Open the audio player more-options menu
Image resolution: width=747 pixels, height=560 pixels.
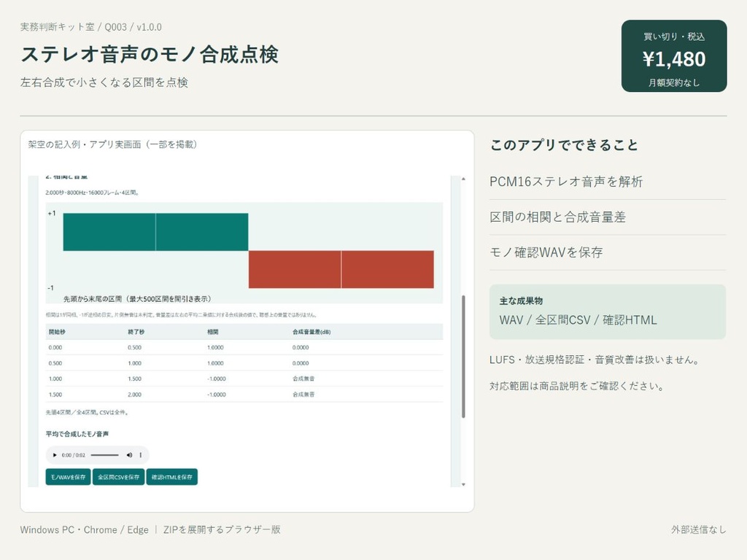141,455
